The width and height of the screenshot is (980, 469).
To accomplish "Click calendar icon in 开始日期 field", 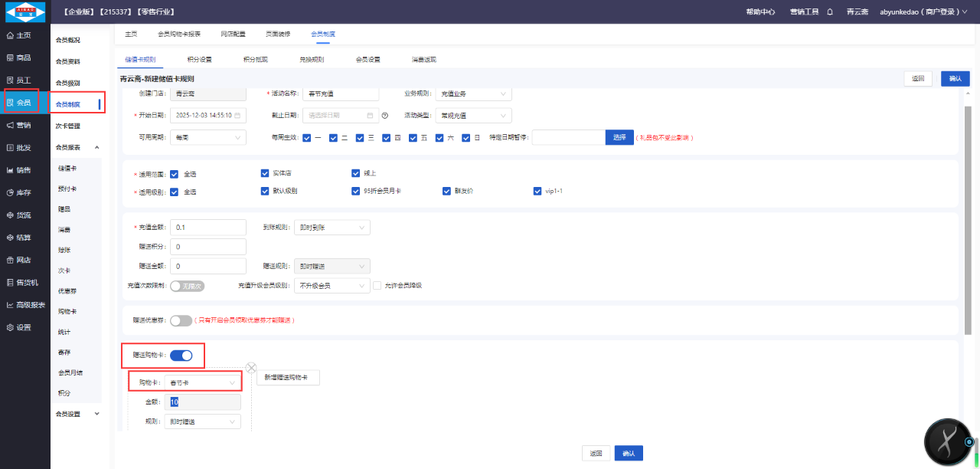I will coord(237,116).
